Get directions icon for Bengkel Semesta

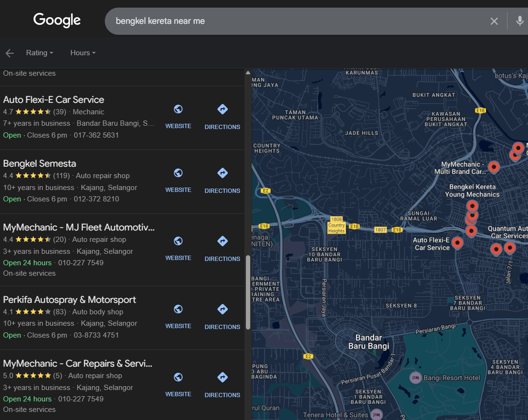click(x=223, y=173)
